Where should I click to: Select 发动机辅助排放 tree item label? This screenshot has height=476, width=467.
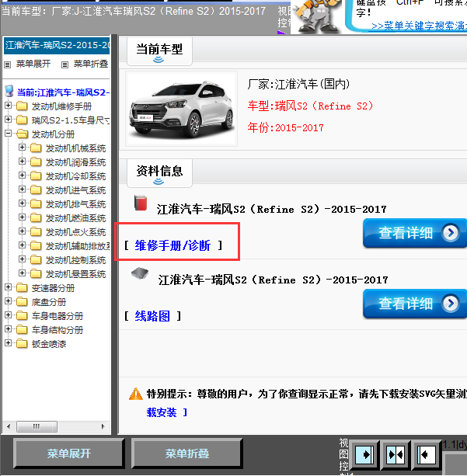(78, 246)
